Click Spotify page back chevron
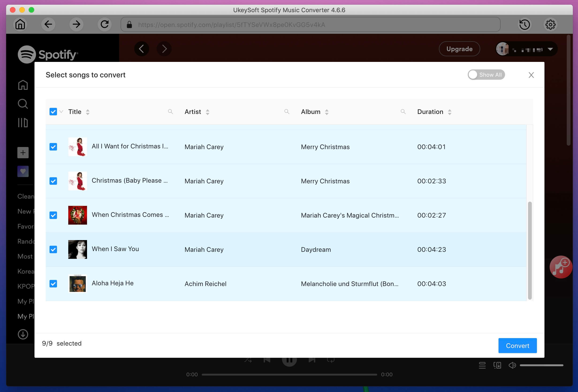Viewport: 578px width, 392px height. pos(141,49)
